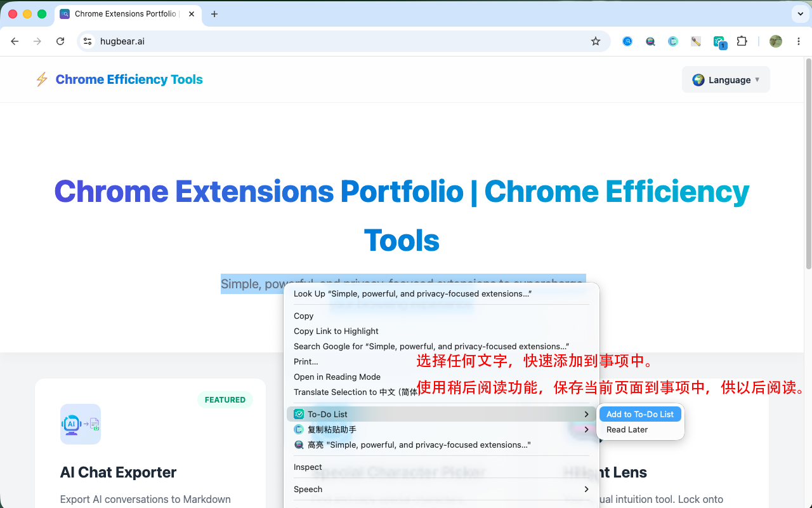This screenshot has width=812, height=508.
Task: Choose Print… from the context menu
Action: pyautogui.click(x=442, y=361)
